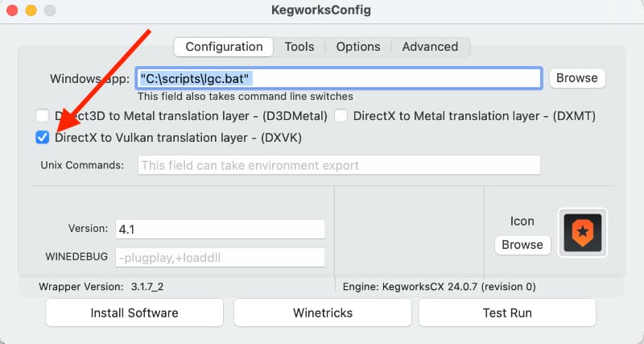Enable the DXMT translation layer checkbox
Image resolution: width=644 pixels, height=344 pixels.
341,116
